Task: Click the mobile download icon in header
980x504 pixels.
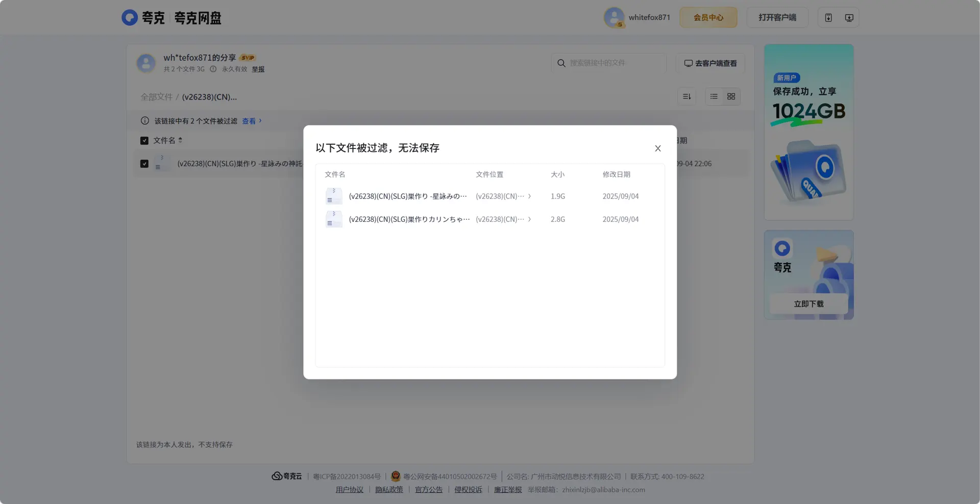Action: [x=828, y=18]
